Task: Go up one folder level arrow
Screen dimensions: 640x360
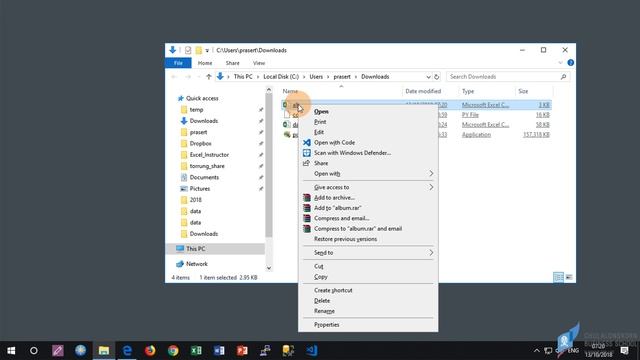Action: [x=209, y=77]
